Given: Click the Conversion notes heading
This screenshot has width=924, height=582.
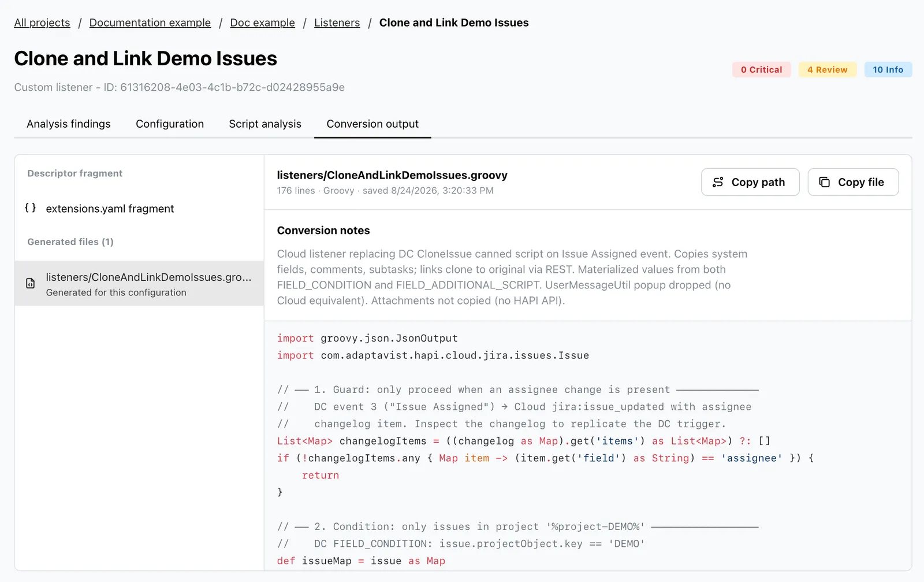Looking at the screenshot, I should 323,230.
